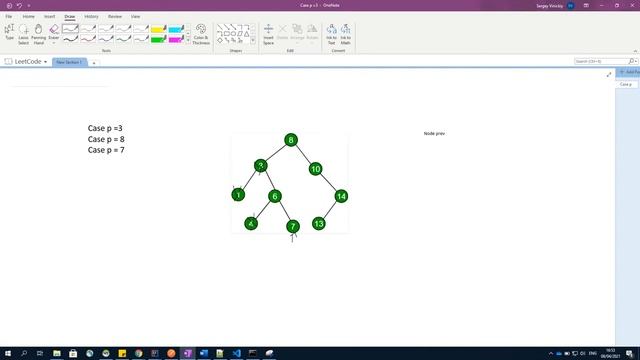The image size is (640, 360).
Task: Open the Windows notification center
Action: coord(630,353)
